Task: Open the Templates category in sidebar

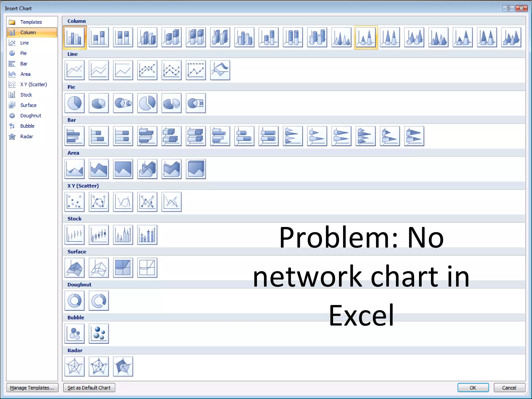Action: tap(32, 22)
